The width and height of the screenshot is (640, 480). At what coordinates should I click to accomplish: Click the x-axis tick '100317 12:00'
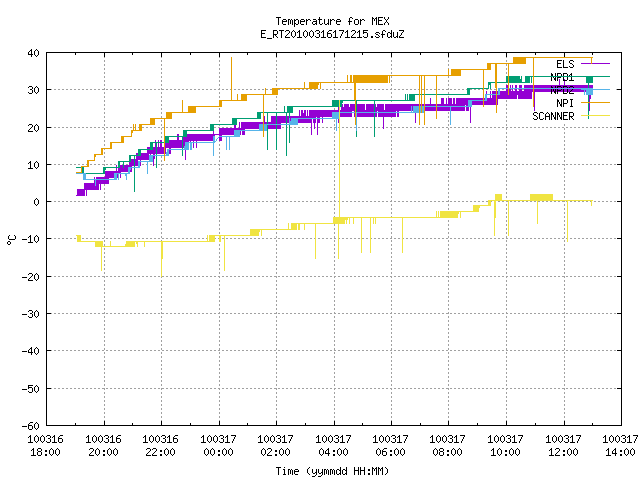point(563,446)
